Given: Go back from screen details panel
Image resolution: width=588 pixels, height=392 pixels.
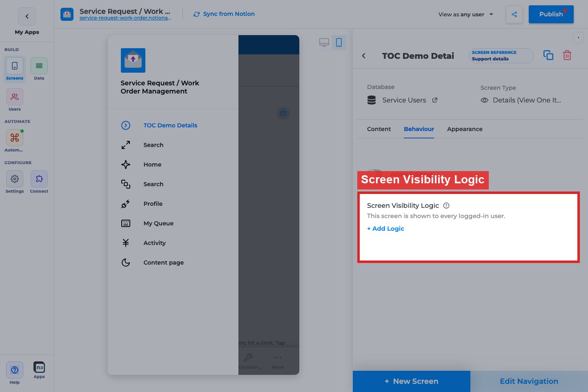Looking at the screenshot, I should tap(364, 56).
